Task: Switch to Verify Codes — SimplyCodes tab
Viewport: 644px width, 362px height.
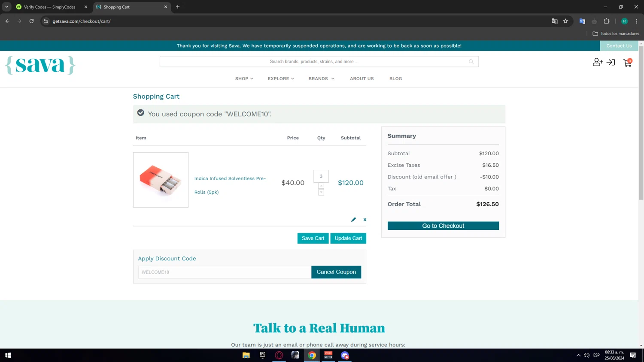Action: click(x=50, y=7)
